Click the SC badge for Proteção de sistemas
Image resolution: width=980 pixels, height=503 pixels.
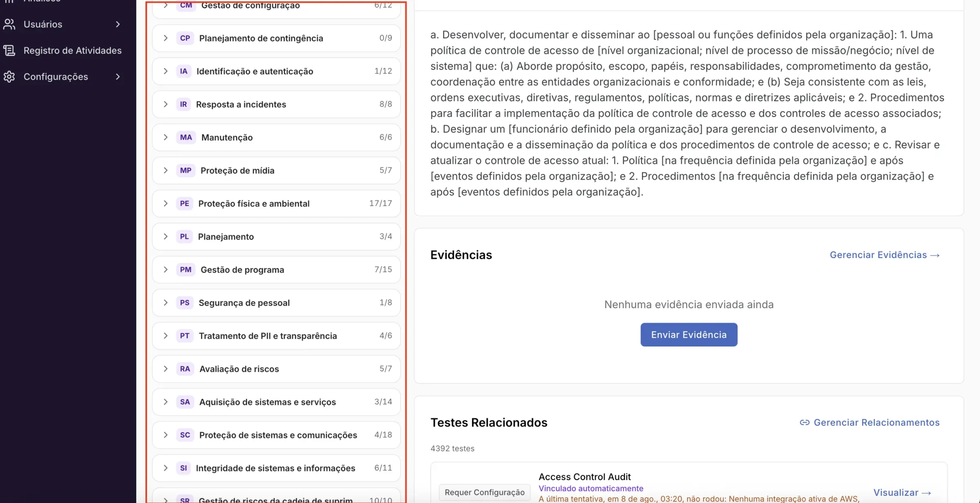(185, 435)
